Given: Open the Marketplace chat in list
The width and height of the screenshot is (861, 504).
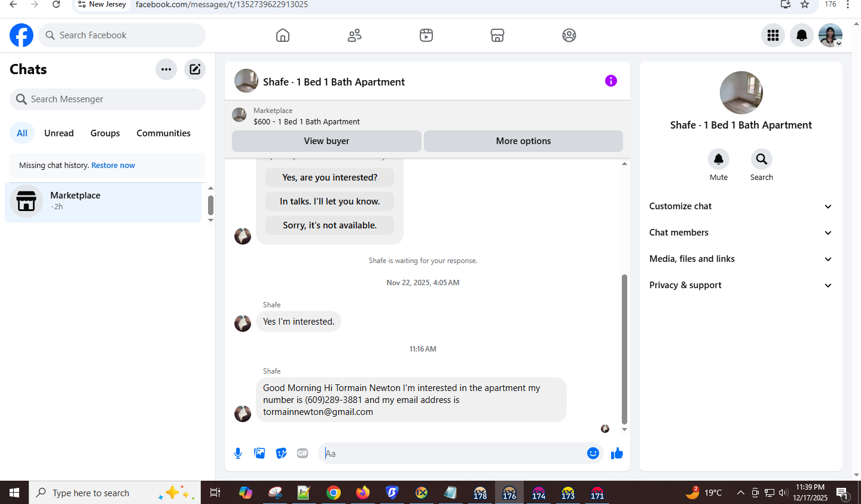Looking at the screenshot, I should [x=103, y=202].
